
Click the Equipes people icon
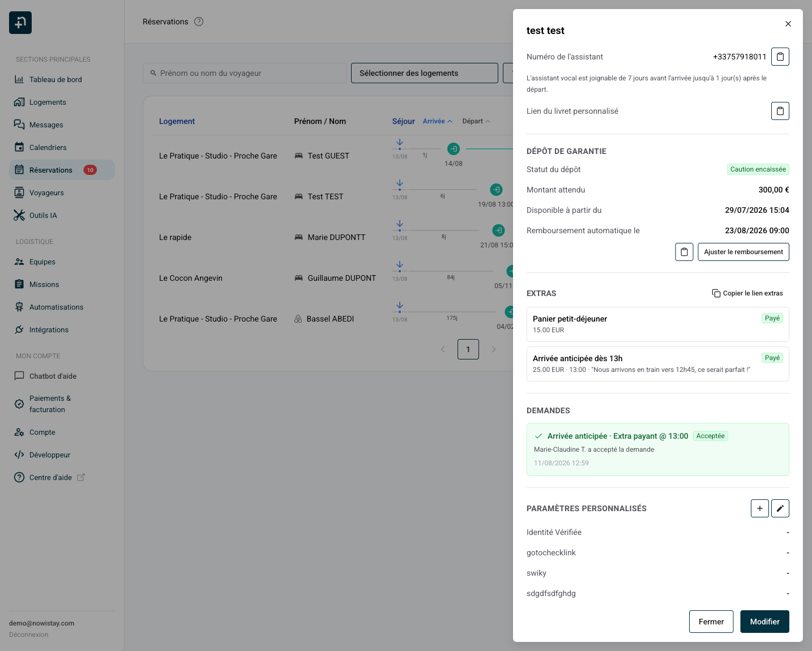[19, 262]
